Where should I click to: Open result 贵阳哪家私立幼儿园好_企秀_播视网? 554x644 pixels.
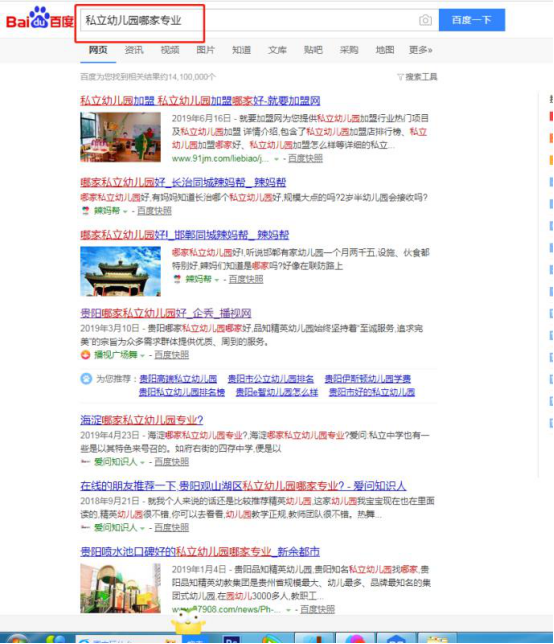tap(166, 313)
